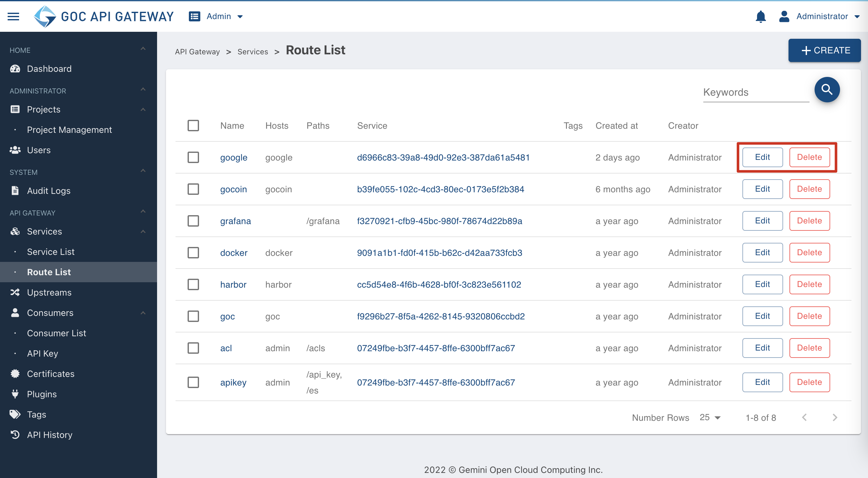Delete the apikey route
The image size is (868, 478).
[809, 382]
